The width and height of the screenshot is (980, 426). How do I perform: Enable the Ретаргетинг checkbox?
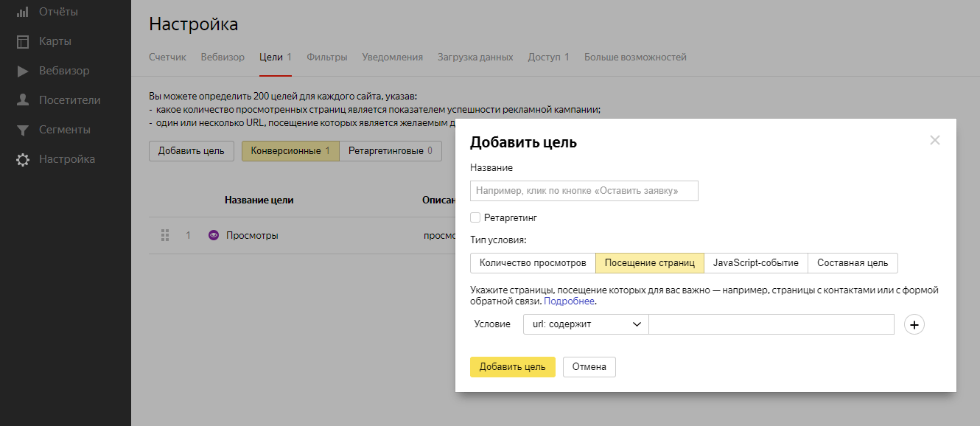point(475,217)
